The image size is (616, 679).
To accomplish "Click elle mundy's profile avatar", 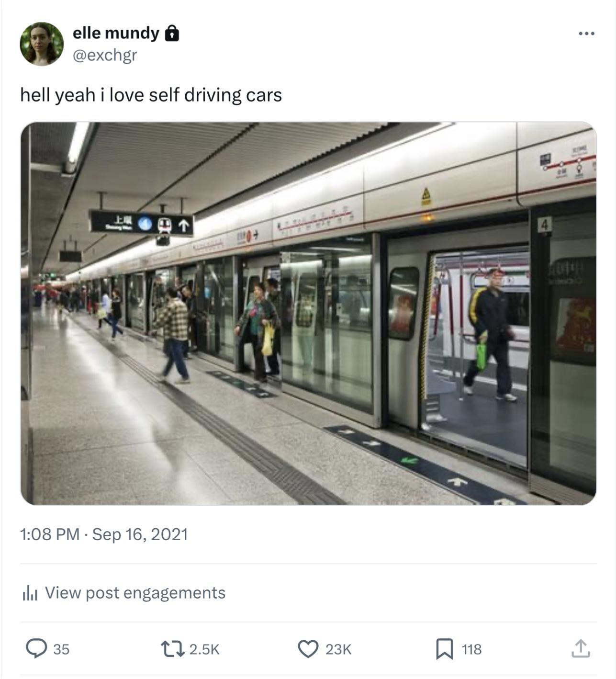I will click(x=42, y=44).
